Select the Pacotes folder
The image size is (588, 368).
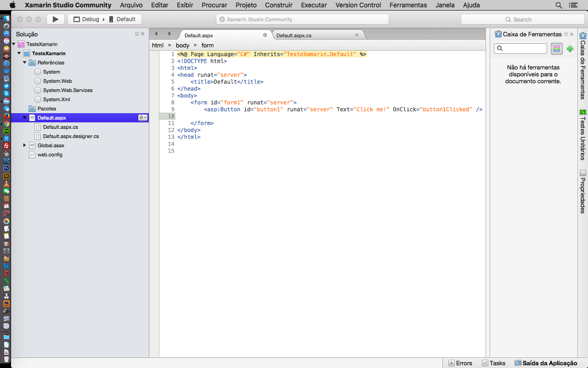point(47,109)
